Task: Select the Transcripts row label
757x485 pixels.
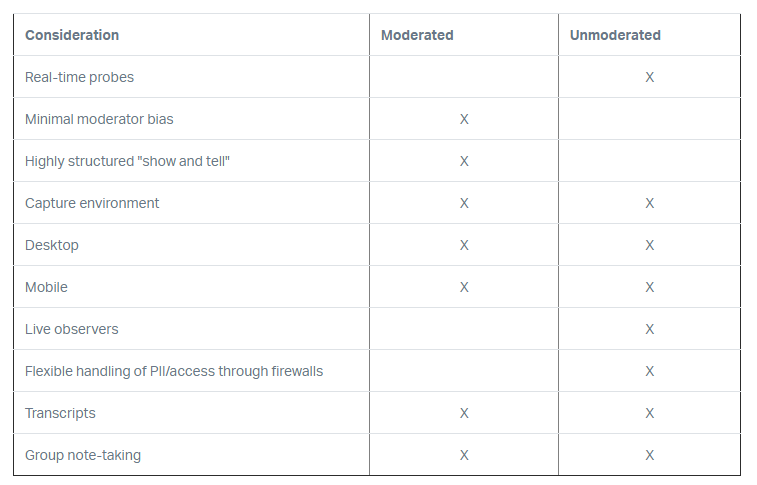Action: tap(60, 413)
